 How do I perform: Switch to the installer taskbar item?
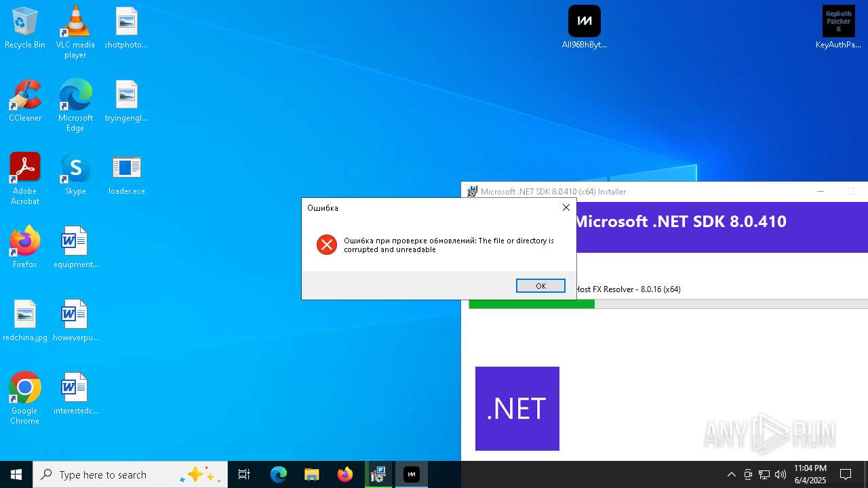tap(378, 474)
